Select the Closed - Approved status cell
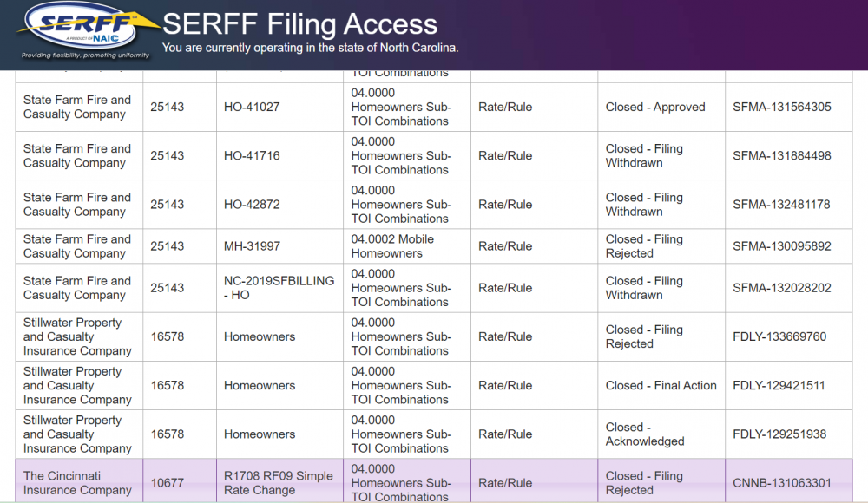 655,108
